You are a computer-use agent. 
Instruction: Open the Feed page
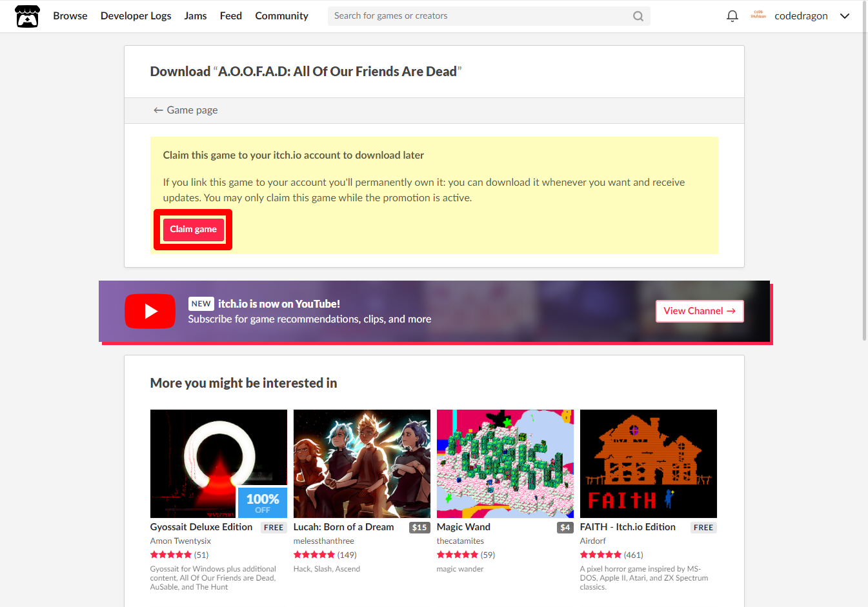pyautogui.click(x=231, y=16)
